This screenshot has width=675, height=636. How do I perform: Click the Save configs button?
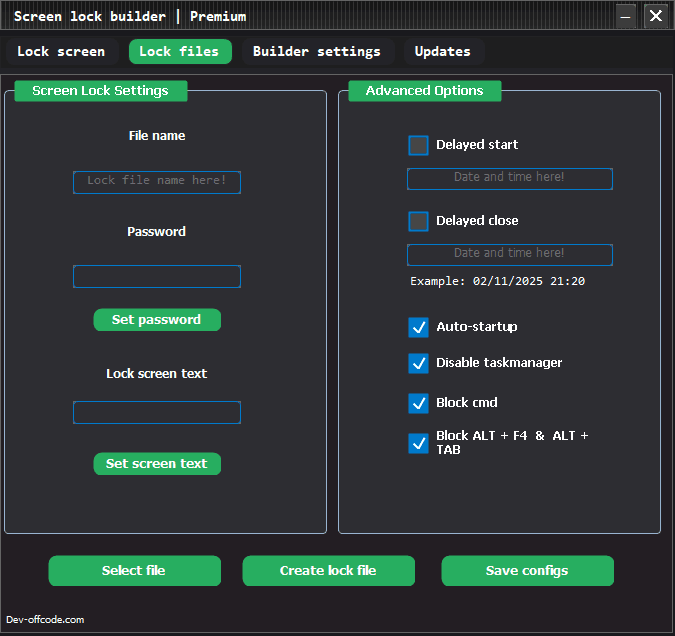(527, 571)
